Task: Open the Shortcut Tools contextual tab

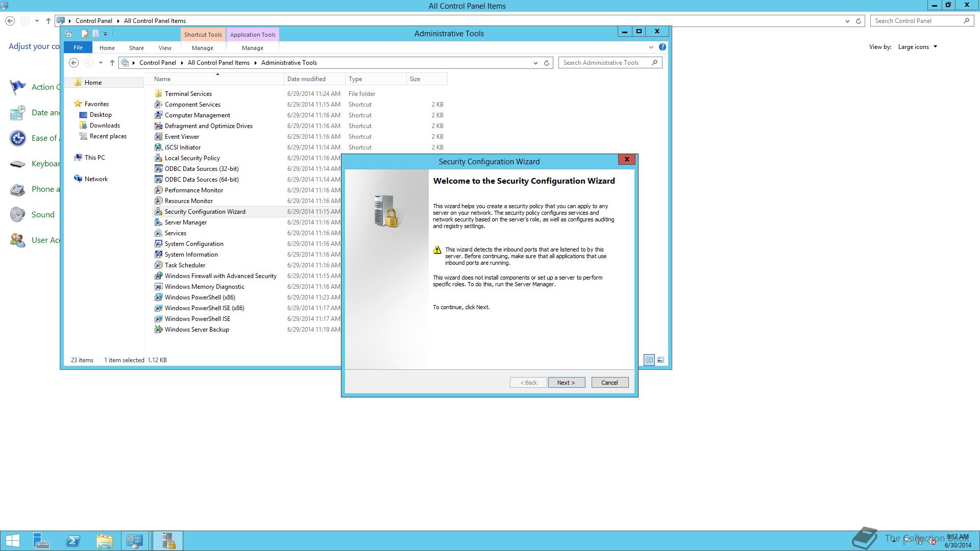Action: pyautogui.click(x=203, y=35)
